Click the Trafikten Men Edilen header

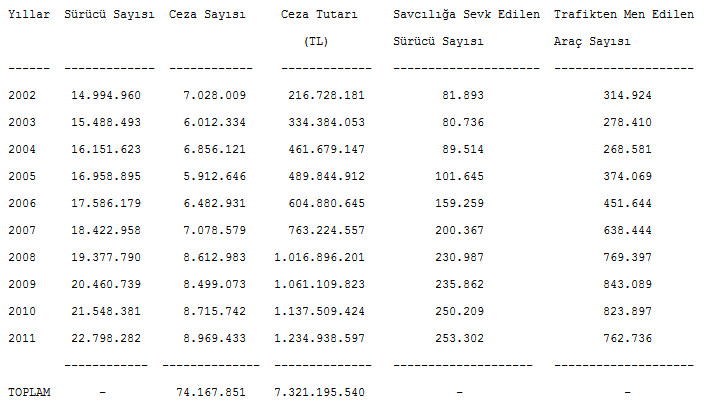(x=624, y=14)
